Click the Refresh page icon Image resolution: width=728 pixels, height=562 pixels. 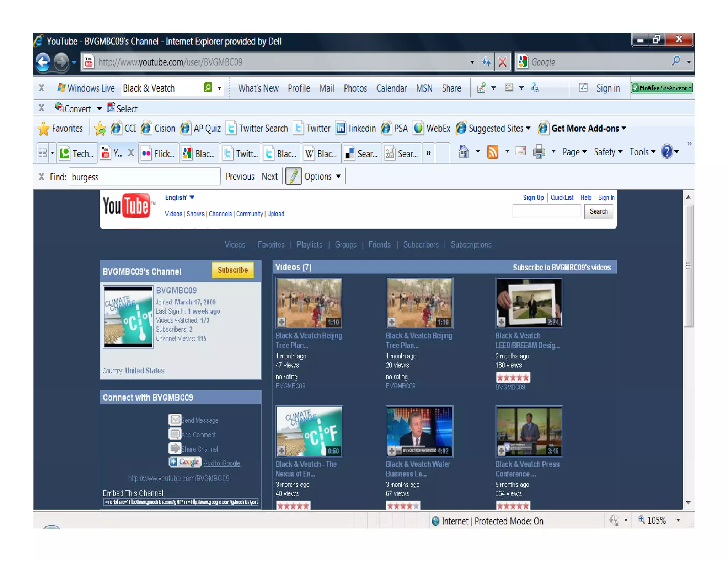486,62
